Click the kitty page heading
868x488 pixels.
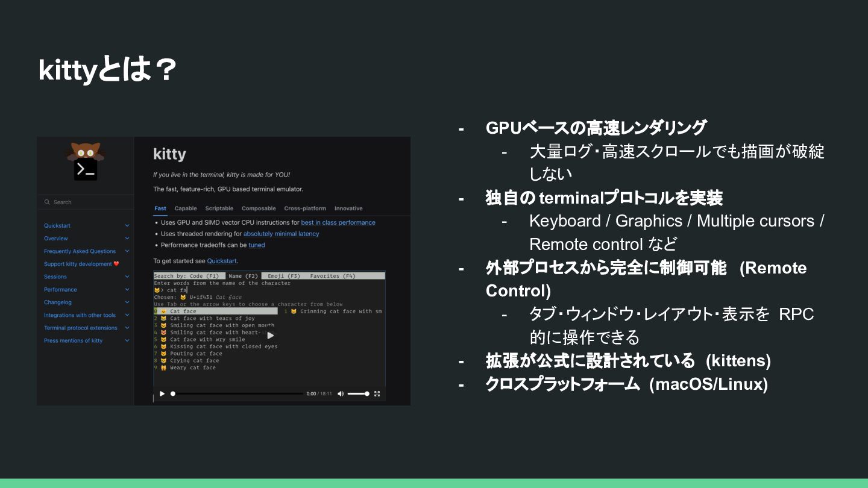tap(170, 154)
